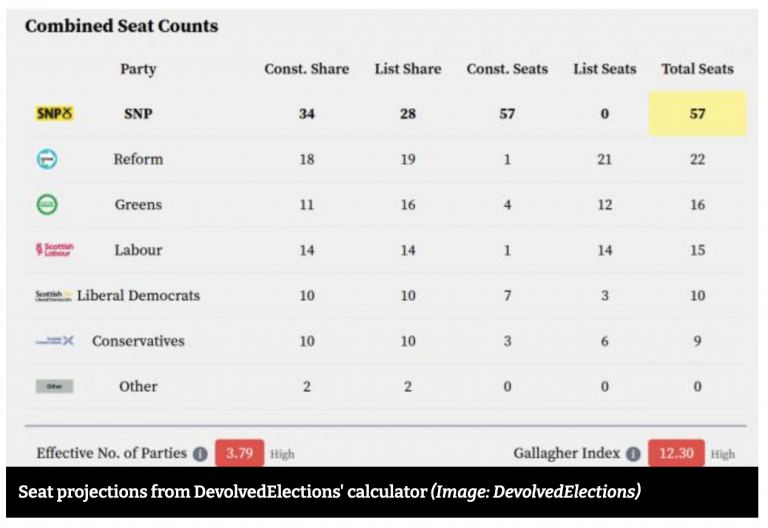Screen dimensions: 768x528
Task: Click the Greens party logo icon
Action: (48, 204)
